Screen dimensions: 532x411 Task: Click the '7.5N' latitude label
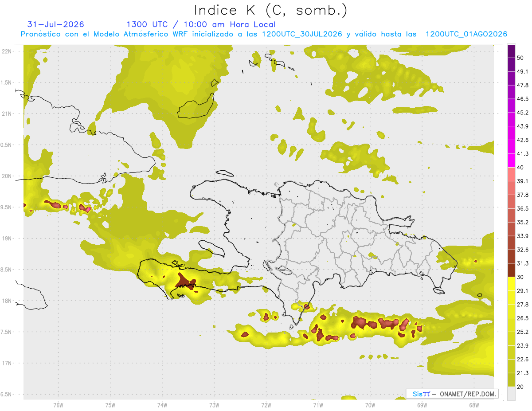pyautogui.click(x=7, y=332)
